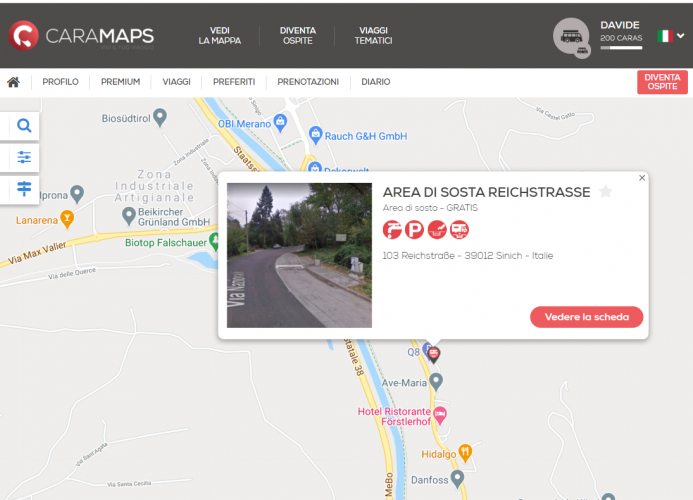Image resolution: width=693 pixels, height=500 pixels.
Task: Open the Vedi la Mappa menu
Action: pyautogui.click(x=220, y=36)
